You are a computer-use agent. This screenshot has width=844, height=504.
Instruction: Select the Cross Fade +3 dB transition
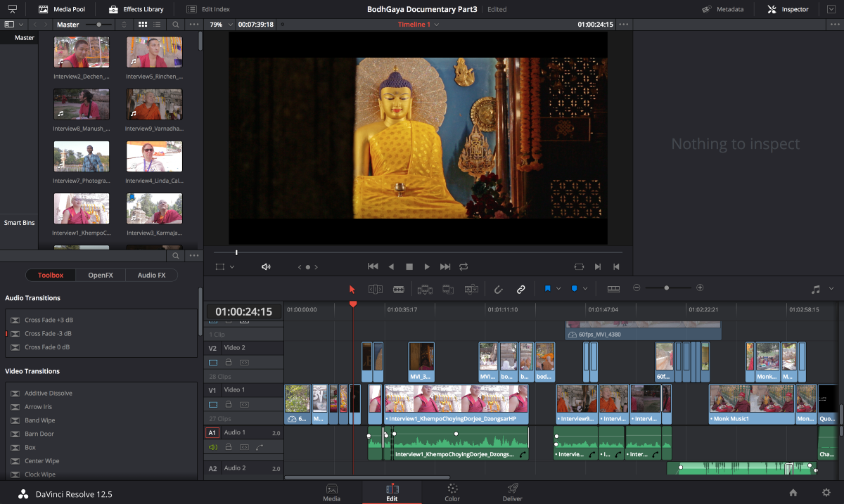tap(49, 320)
